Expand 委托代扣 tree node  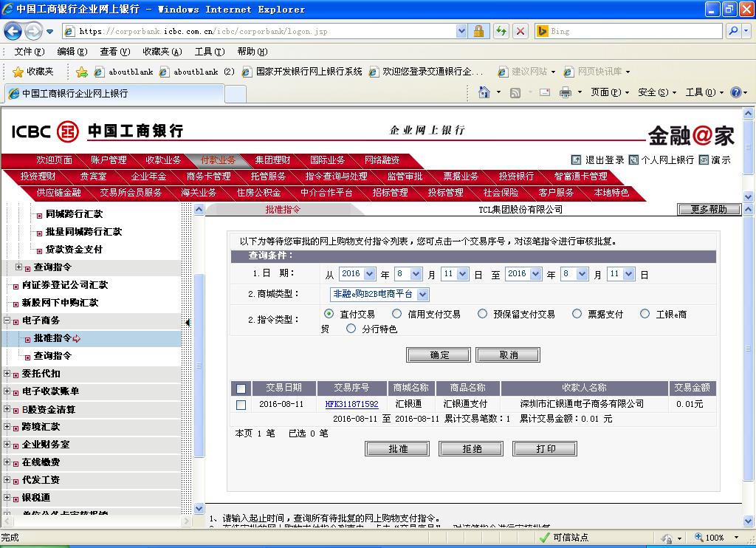pyautogui.click(x=7, y=373)
